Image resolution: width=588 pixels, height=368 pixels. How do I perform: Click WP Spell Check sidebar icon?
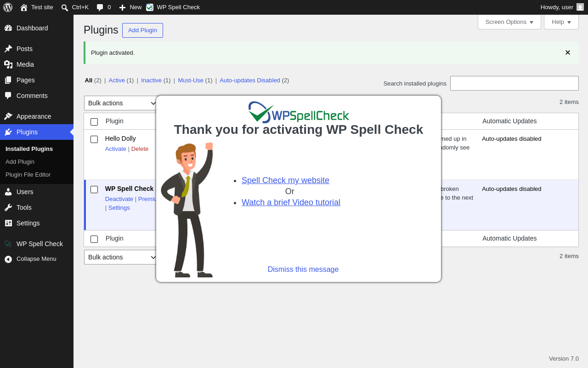point(8,244)
